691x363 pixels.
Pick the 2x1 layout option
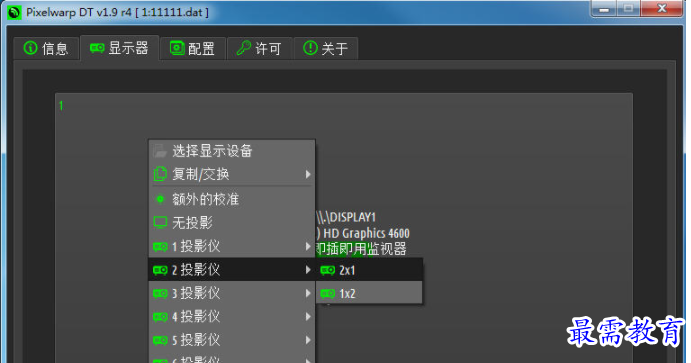(369, 270)
